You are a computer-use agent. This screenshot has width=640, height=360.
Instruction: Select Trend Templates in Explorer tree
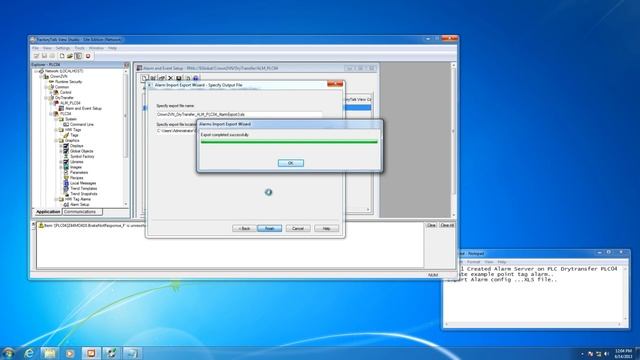click(x=83, y=189)
